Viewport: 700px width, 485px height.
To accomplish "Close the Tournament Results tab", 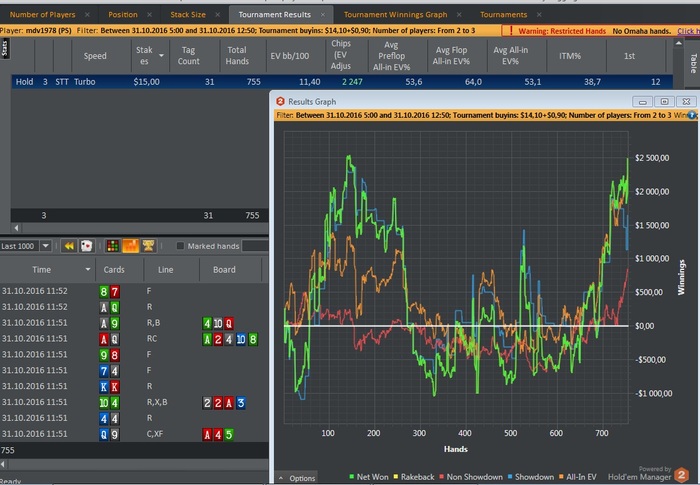I will (x=323, y=15).
